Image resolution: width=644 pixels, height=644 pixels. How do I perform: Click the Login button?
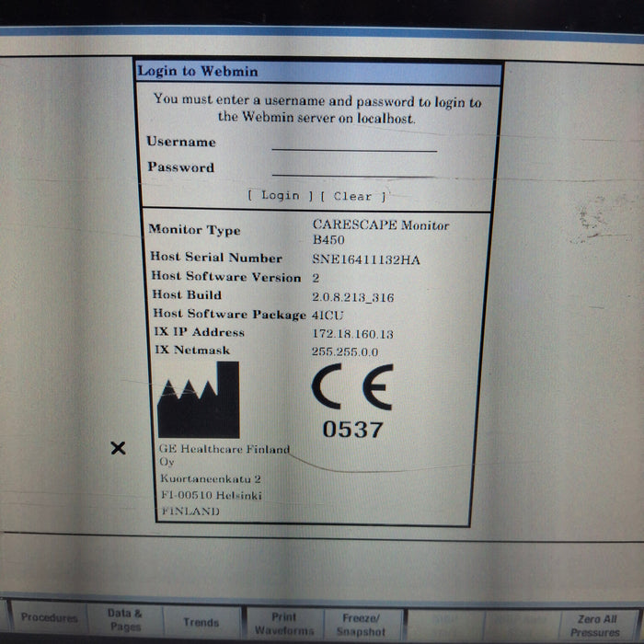point(281,195)
